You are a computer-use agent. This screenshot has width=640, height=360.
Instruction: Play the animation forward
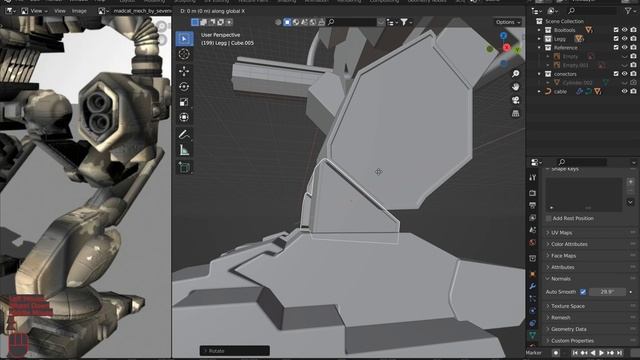pyautogui.click(x=601, y=353)
